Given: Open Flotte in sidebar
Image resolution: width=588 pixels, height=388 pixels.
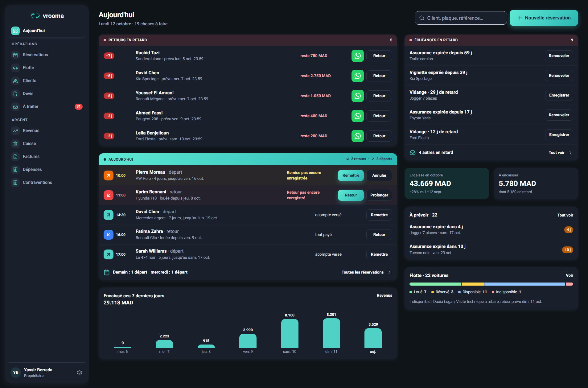Looking at the screenshot, I should 47,68.
